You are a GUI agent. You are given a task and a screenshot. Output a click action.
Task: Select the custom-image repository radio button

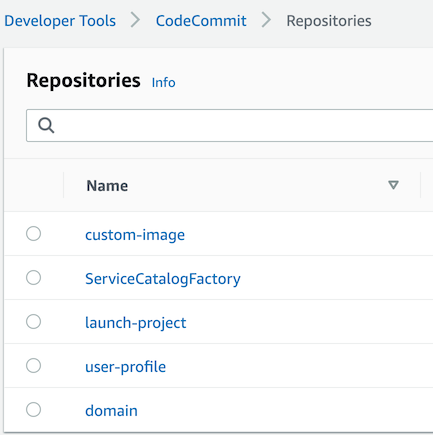click(34, 234)
